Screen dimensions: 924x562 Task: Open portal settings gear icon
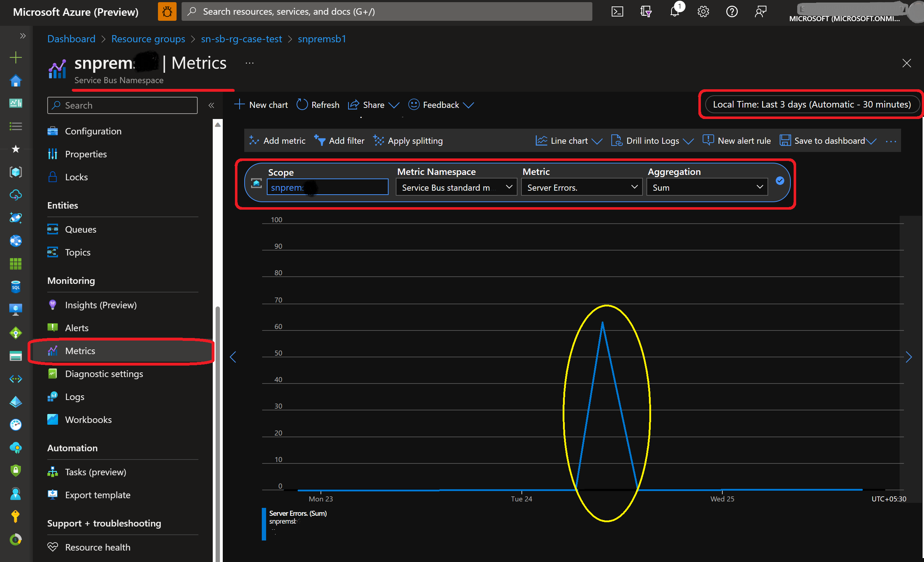703,11
